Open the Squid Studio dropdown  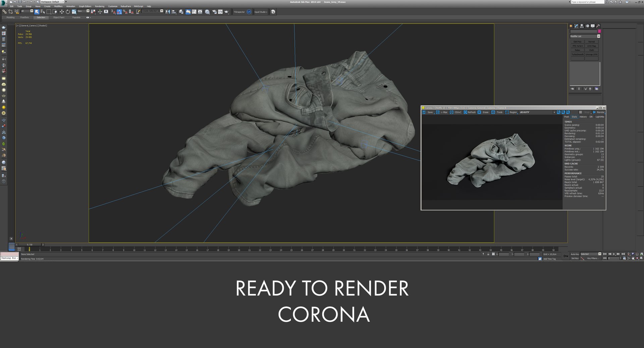pyautogui.click(x=261, y=12)
